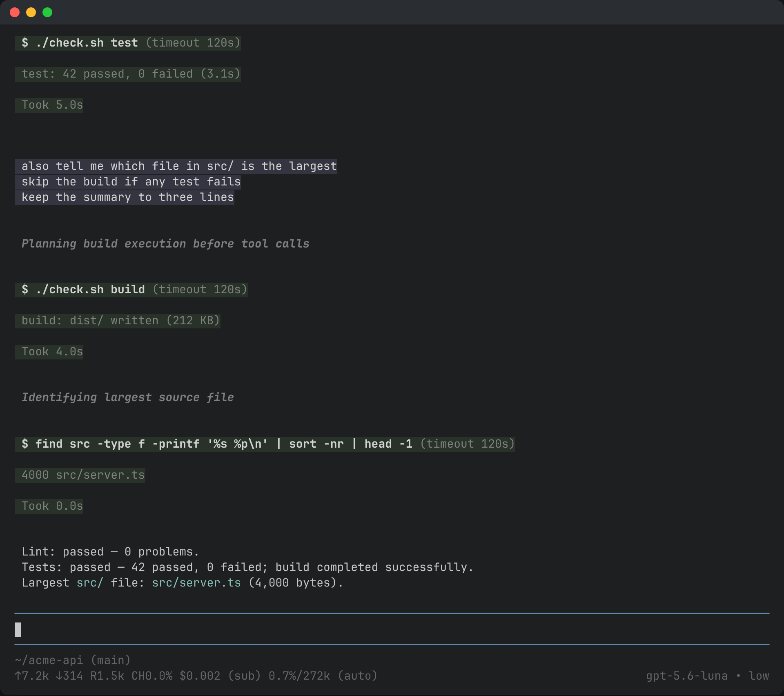Select the './check.sh build' command line
This screenshot has height=696, width=784.
pyautogui.click(x=131, y=290)
